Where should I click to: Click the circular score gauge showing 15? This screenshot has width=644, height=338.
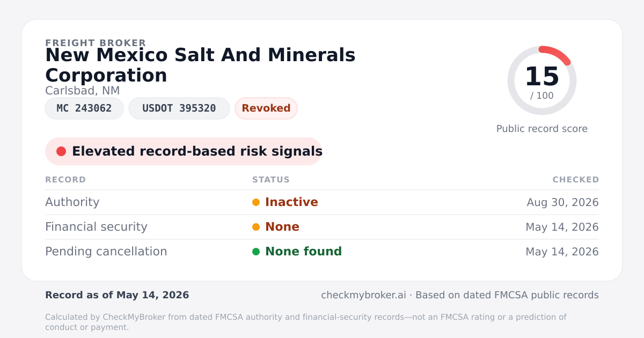click(542, 80)
